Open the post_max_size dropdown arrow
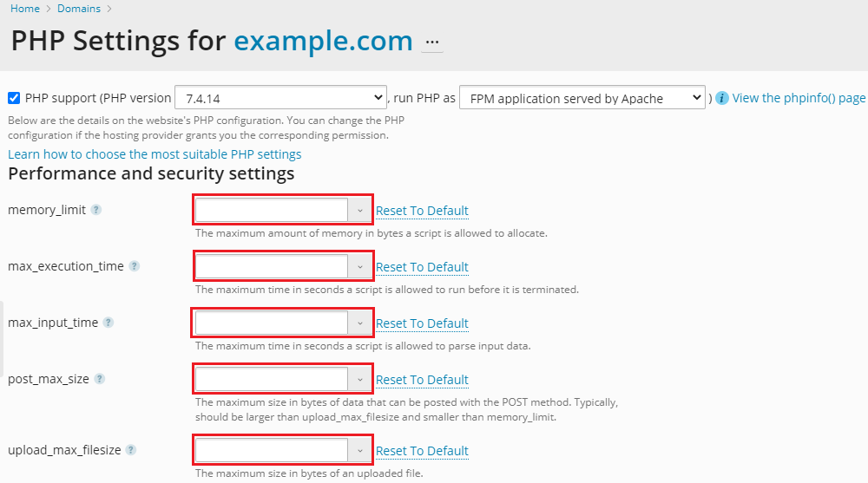 pyautogui.click(x=359, y=379)
